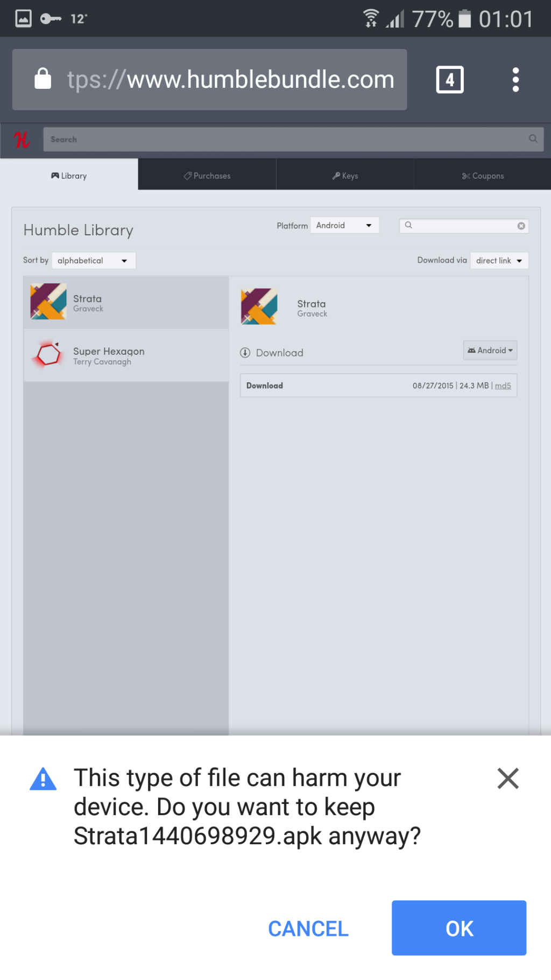Open the Download via direct link dropdown
Viewport: 551px width, 980px height.
(x=499, y=261)
